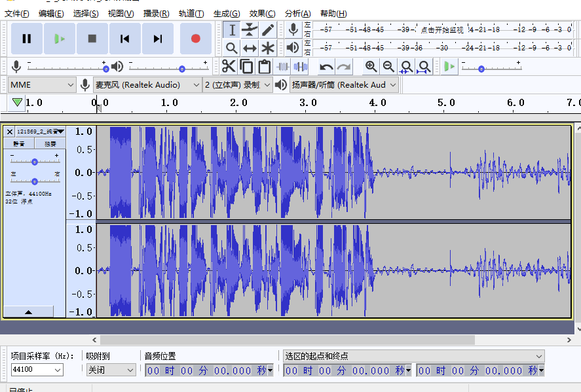Click 点击开始监视 in the recording meter
The image size is (581, 392).
[x=441, y=30]
